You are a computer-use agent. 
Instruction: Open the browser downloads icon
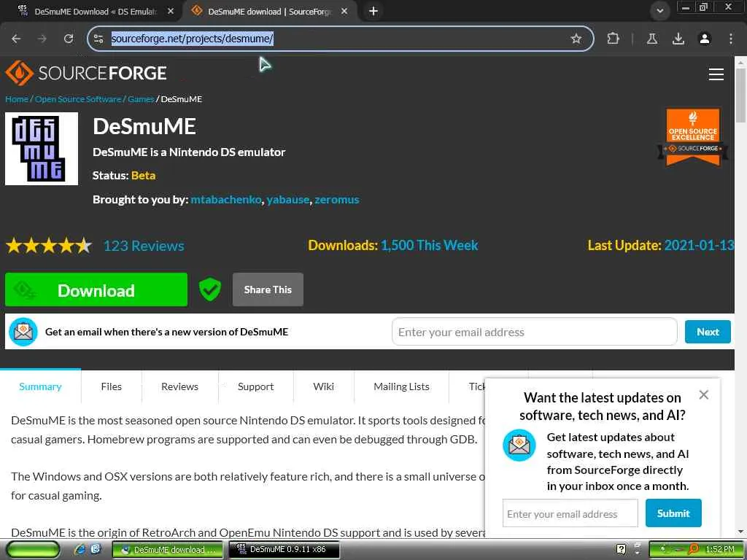(x=678, y=39)
